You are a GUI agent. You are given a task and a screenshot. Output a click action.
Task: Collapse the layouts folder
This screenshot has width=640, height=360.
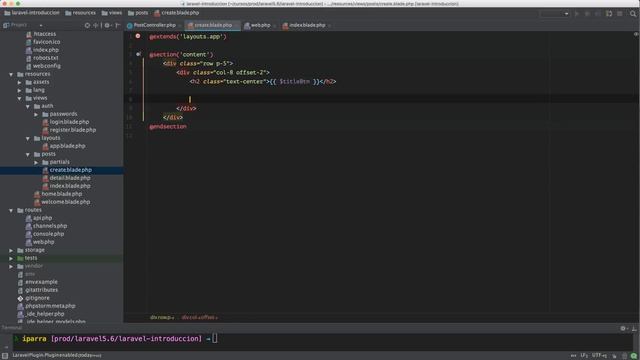(x=28, y=138)
